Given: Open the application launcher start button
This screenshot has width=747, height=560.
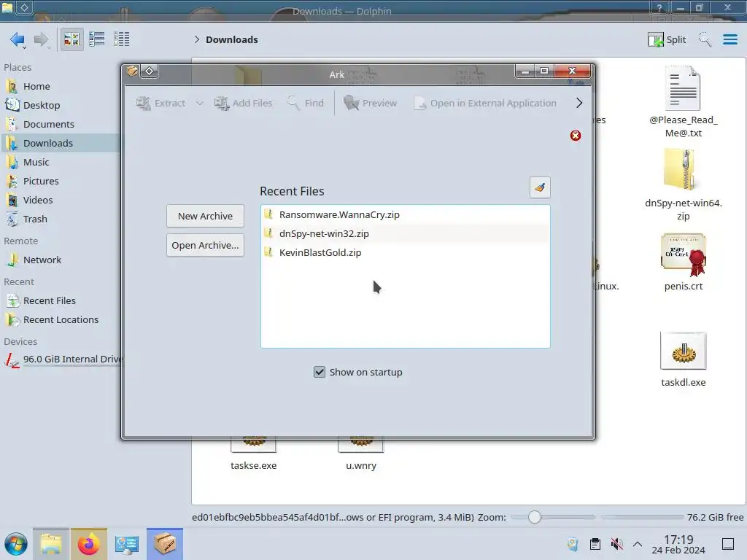Looking at the screenshot, I should pyautogui.click(x=16, y=544).
